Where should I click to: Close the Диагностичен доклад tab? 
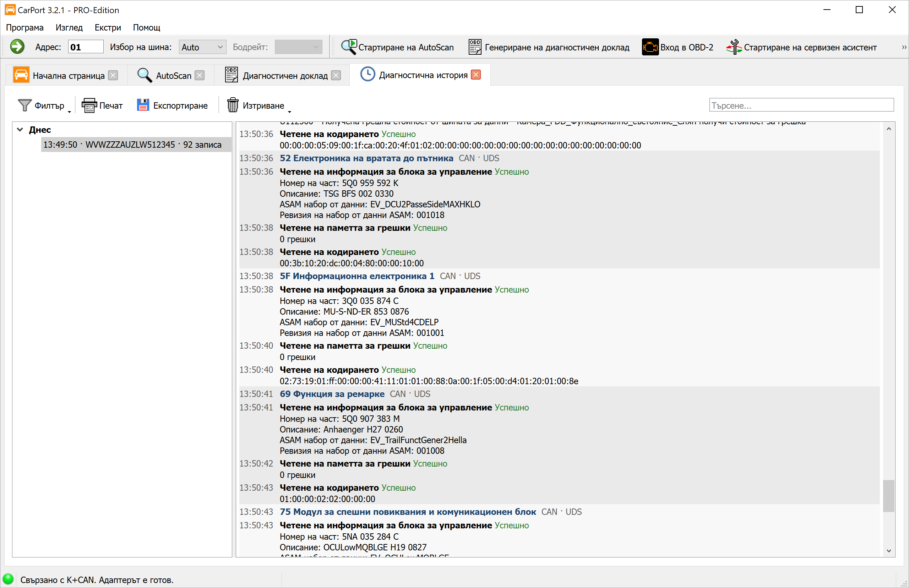point(336,75)
